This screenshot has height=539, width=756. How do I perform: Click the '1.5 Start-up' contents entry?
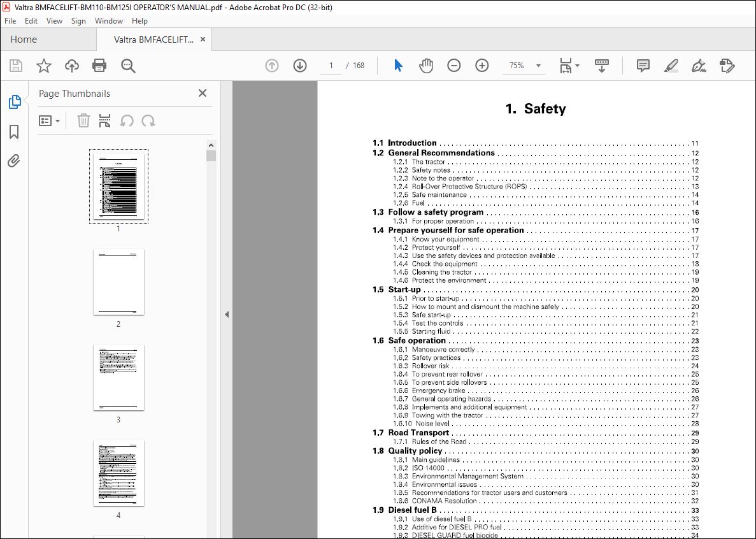535,290
